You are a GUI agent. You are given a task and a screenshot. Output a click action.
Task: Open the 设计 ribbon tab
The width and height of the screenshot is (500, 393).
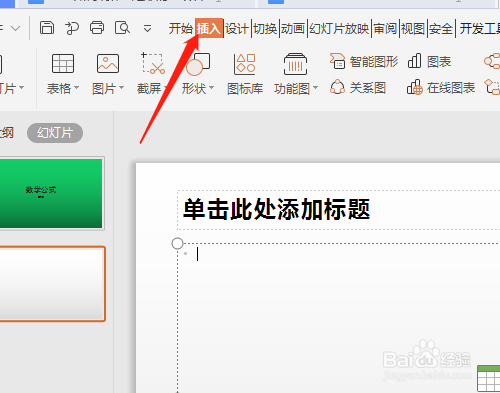pyautogui.click(x=237, y=29)
